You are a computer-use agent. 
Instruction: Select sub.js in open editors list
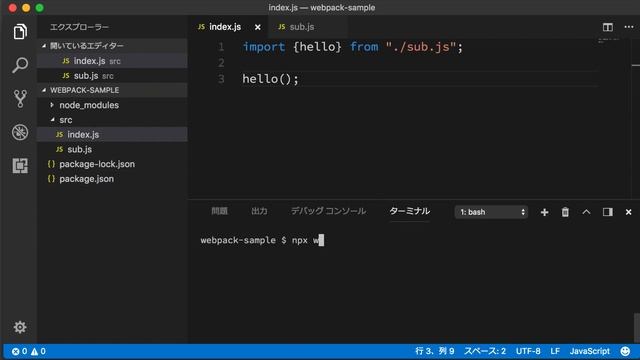click(x=112, y=76)
